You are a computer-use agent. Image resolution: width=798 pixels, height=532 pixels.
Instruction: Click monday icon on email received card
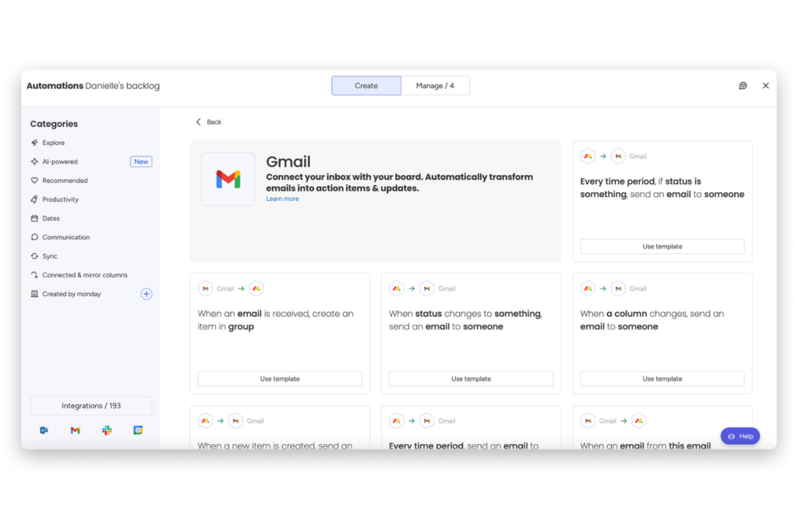256,289
